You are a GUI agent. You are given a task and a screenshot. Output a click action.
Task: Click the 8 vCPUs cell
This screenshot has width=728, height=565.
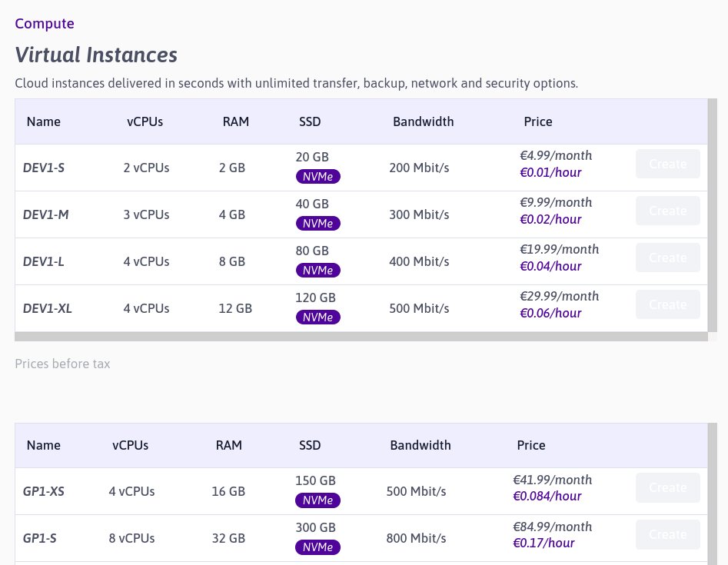pos(132,538)
